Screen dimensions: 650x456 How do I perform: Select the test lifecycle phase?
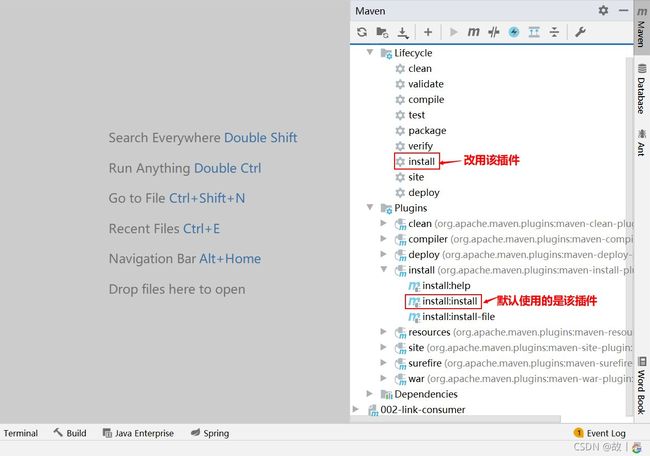416,115
